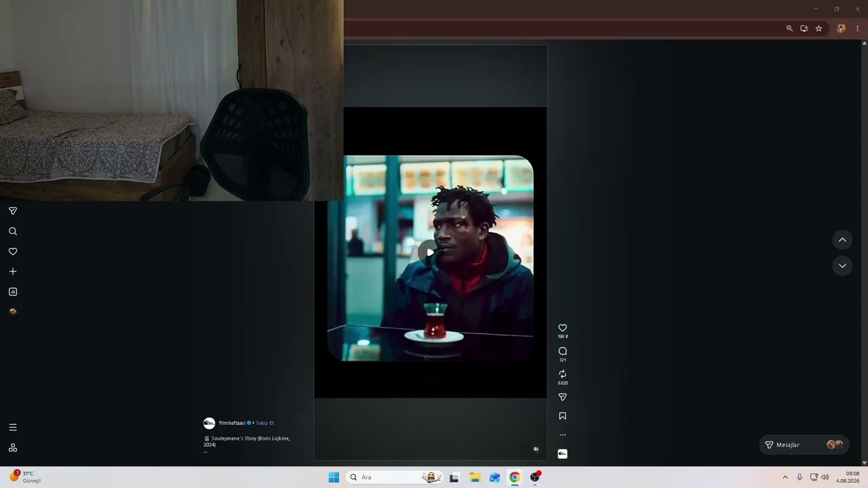Open Task View on the taskbar
Viewport: 868px width, 488px height.
[x=454, y=477]
